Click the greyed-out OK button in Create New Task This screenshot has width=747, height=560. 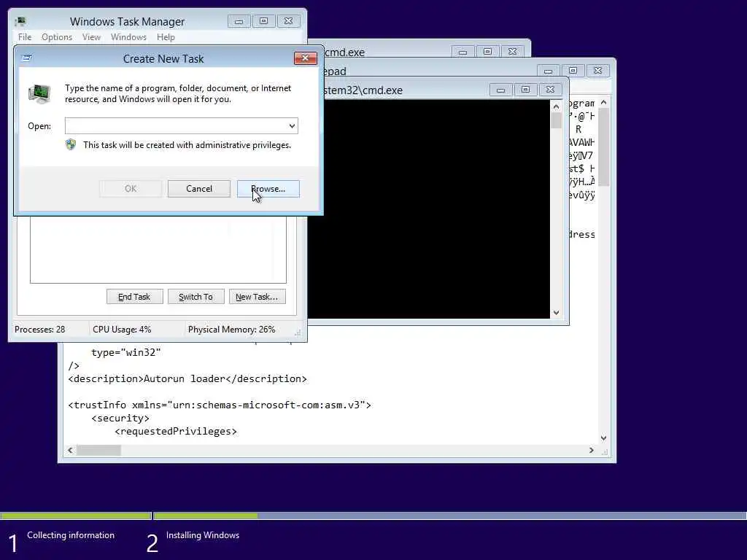[x=131, y=189]
